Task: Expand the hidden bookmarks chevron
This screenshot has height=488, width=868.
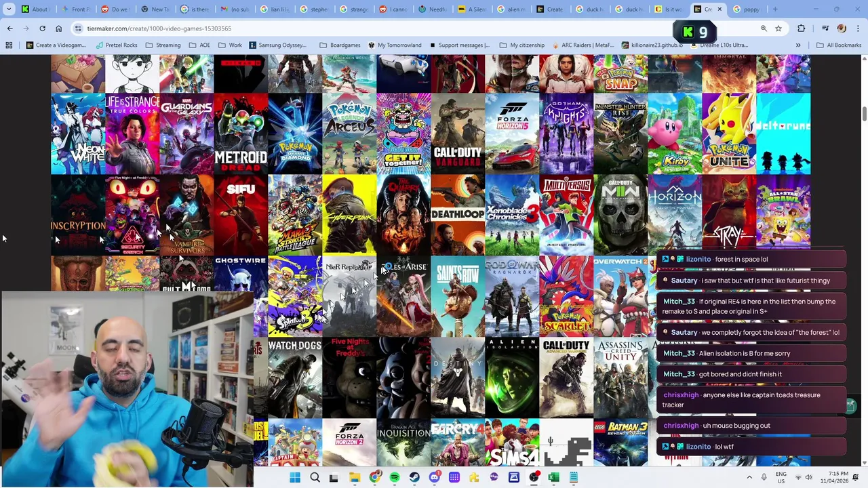Action: 798,45
